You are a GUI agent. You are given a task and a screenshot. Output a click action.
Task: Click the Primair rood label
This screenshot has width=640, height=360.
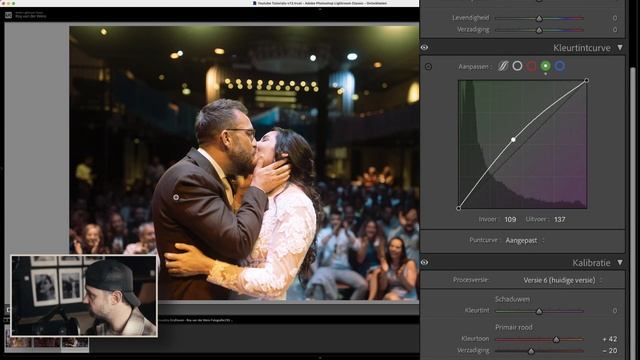coord(513,327)
